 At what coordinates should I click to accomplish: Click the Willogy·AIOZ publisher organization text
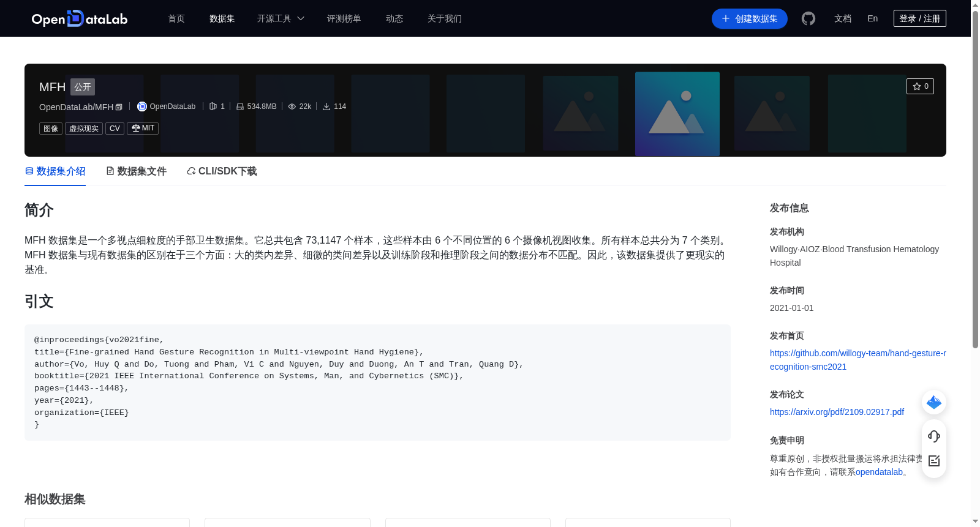pyautogui.click(x=854, y=256)
